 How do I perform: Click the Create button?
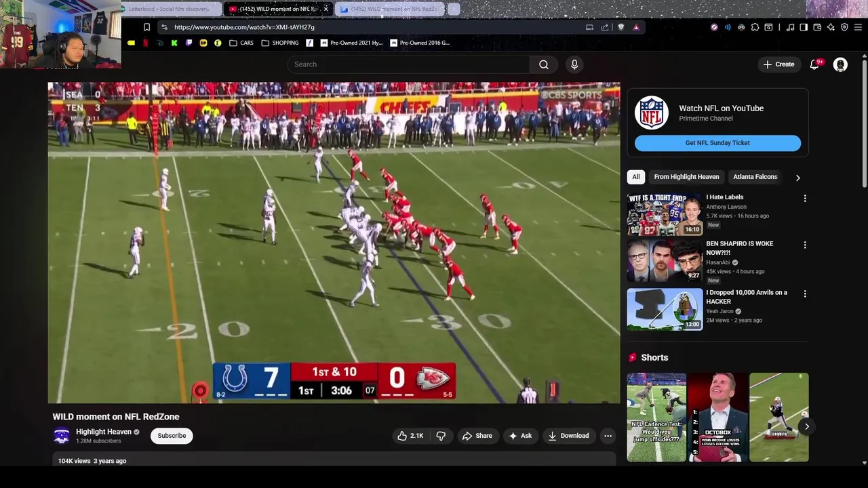[x=778, y=64]
